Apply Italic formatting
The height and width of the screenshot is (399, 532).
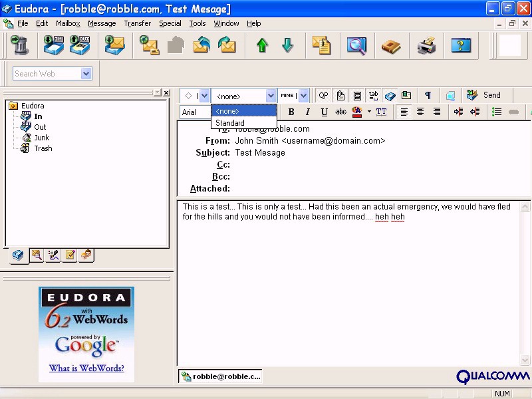point(307,112)
